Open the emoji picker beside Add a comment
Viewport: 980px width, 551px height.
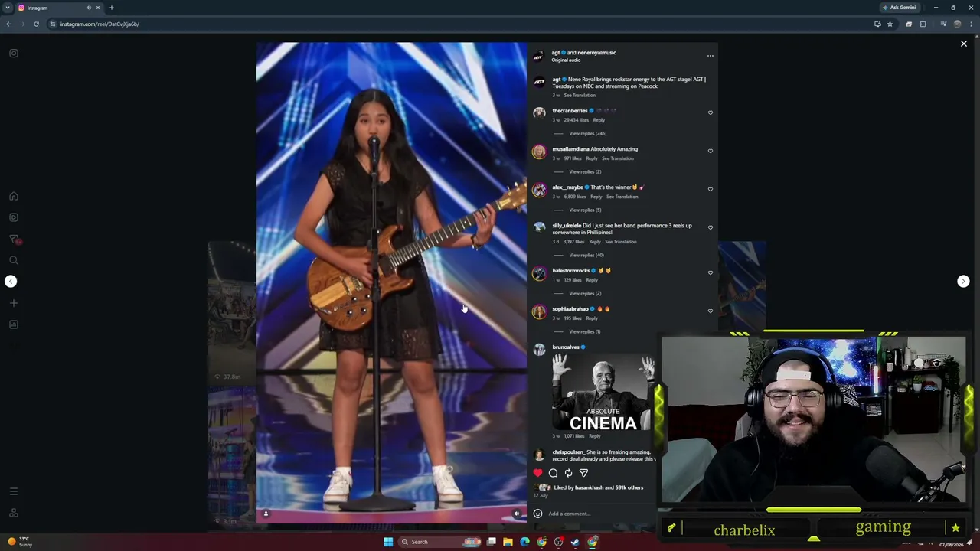click(x=537, y=514)
